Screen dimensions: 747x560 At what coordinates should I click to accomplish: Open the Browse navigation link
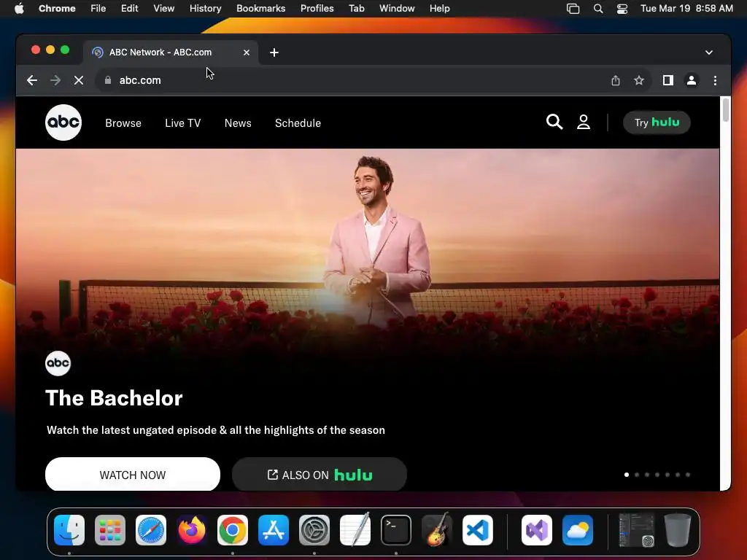[123, 122]
